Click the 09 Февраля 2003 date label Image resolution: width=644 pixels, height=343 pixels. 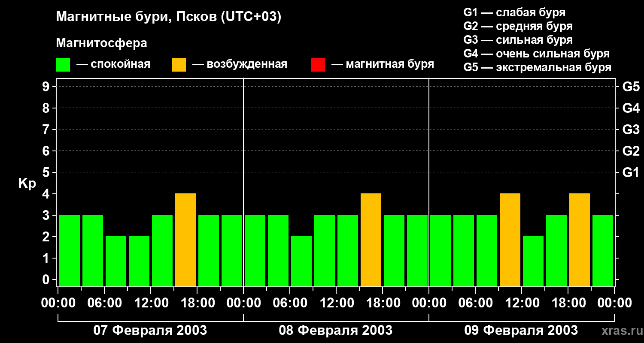tap(521, 331)
